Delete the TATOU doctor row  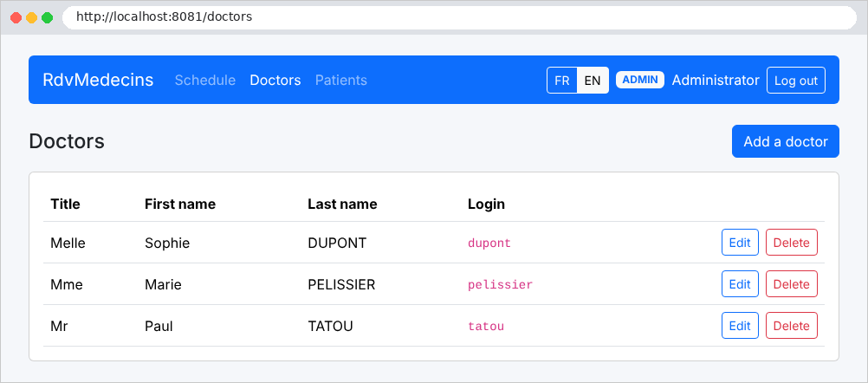pyautogui.click(x=791, y=326)
